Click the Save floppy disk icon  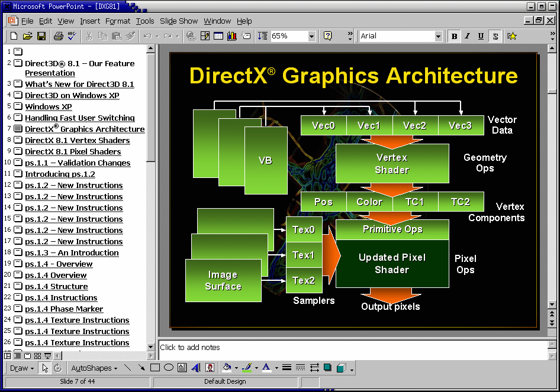coord(41,36)
